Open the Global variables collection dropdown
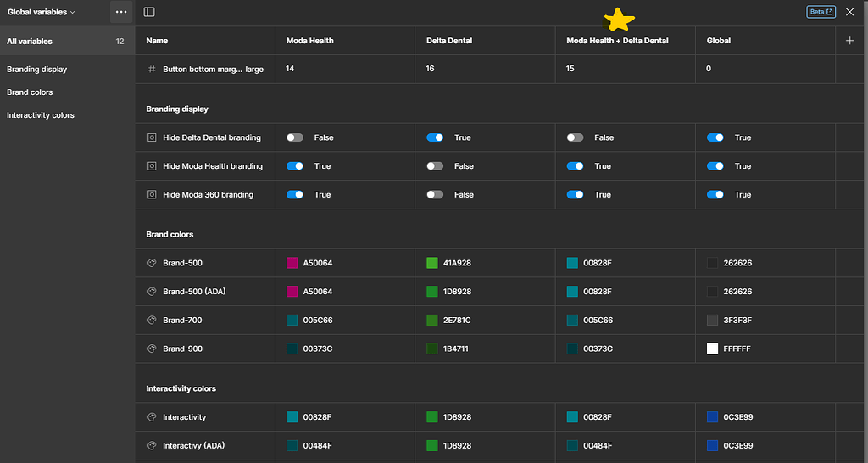Viewport: 868px width, 463px height. 42,12
